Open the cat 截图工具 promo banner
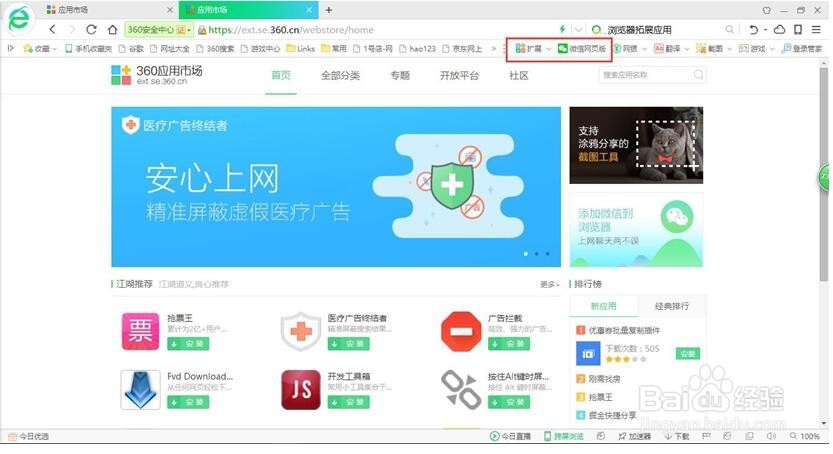 [636, 145]
